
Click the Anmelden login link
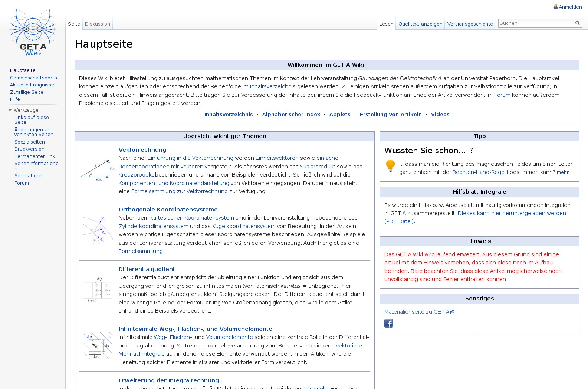pyautogui.click(x=570, y=7)
